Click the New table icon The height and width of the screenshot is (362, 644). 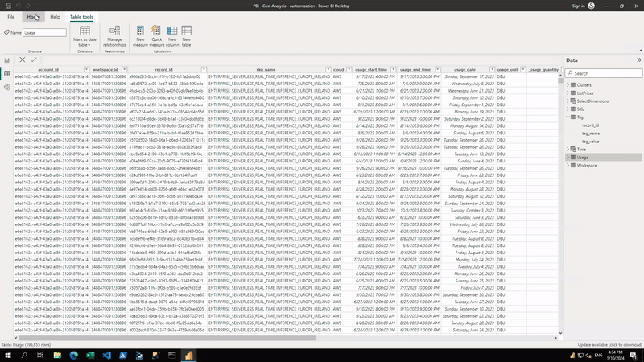[x=187, y=33]
